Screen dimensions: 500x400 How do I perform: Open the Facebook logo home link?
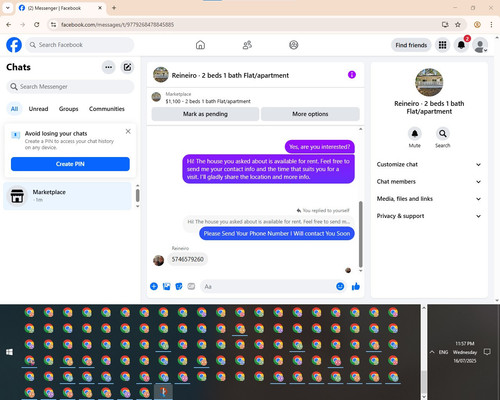click(14, 45)
